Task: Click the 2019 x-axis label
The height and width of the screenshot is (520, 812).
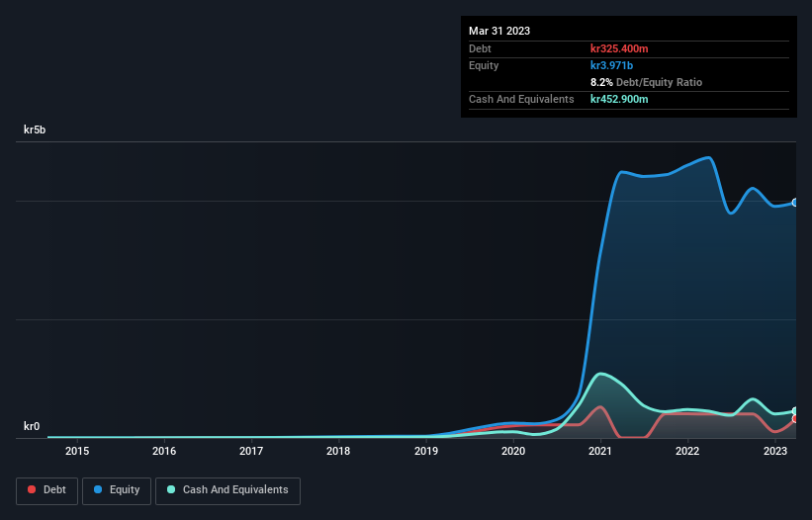Action: click(x=426, y=451)
